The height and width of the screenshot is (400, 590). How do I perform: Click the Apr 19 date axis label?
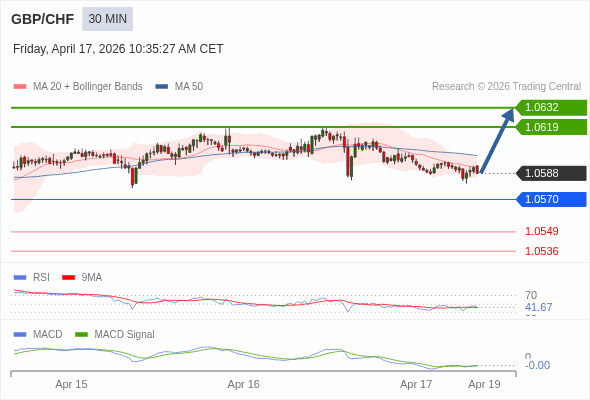click(x=484, y=385)
